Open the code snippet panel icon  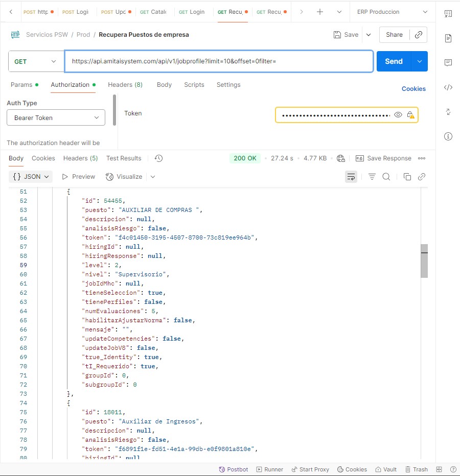[448, 87]
